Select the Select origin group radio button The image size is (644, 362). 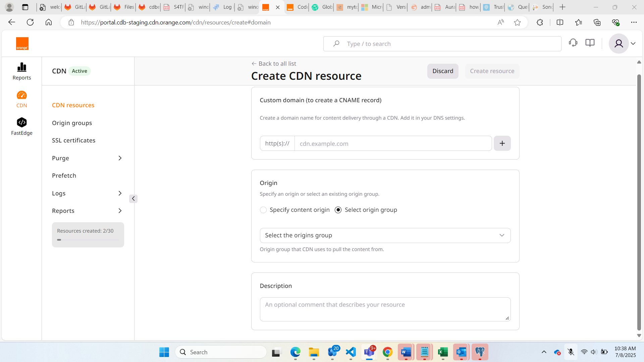[338, 210]
